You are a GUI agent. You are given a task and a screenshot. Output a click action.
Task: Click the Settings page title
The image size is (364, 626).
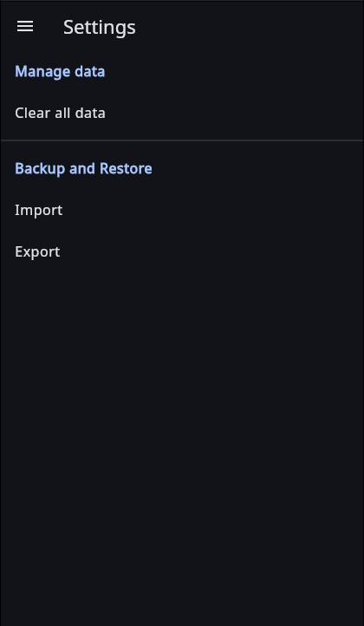click(100, 27)
